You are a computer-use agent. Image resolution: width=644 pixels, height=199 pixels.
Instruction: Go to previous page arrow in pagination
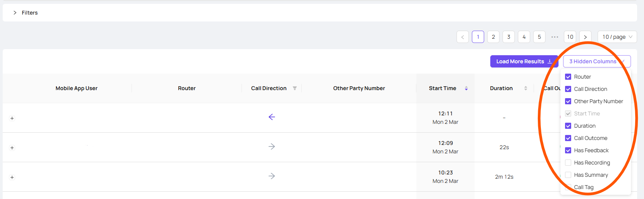click(x=463, y=37)
